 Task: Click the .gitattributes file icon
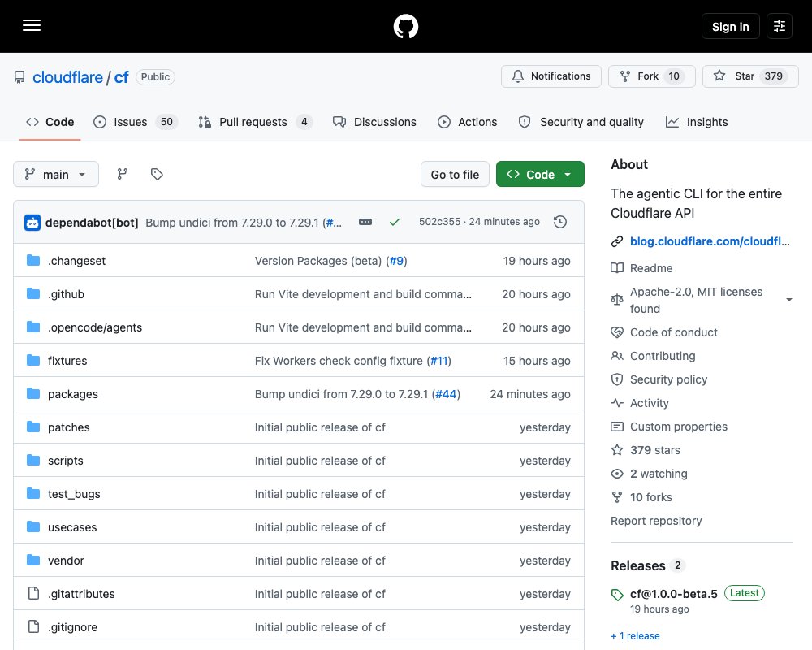(33, 593)
